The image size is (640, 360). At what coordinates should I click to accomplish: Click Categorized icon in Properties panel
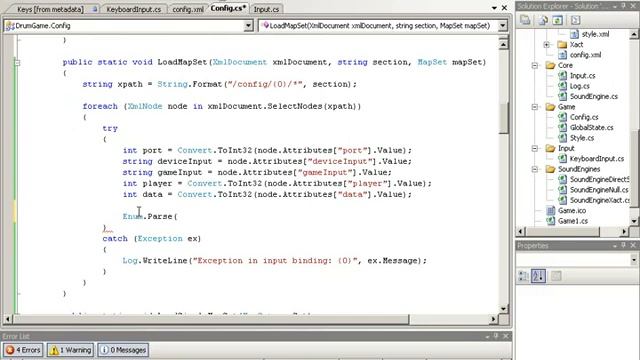[x=523, y=276]
